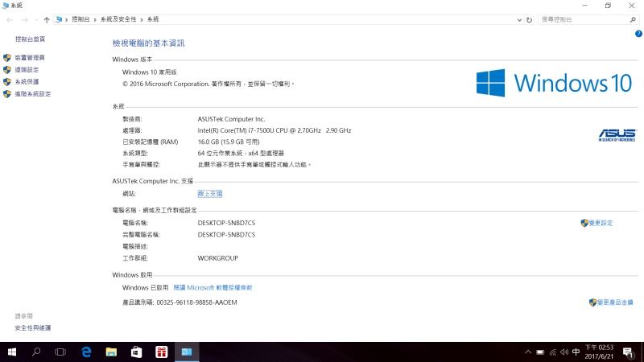Click the Help question mark icon
The width and height of the screenshot is (644, 362).
(638, 34)
